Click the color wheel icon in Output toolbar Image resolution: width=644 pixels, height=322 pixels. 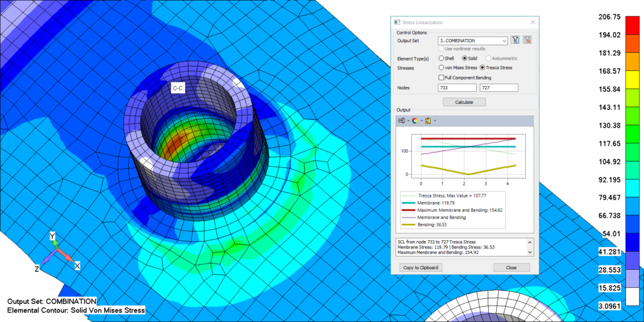[415, 121]
